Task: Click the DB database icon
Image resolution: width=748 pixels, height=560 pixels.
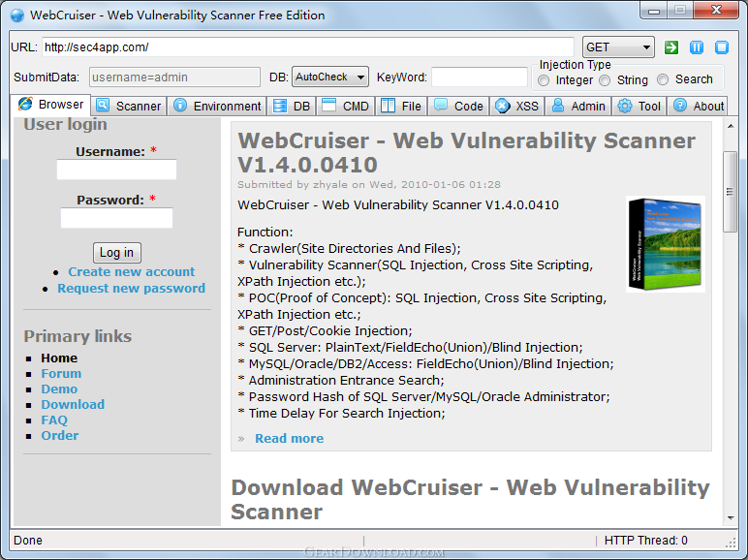Action: [x=280, y=106]
